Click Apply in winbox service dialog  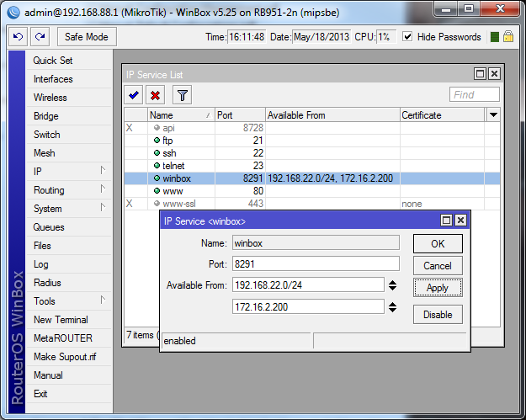(x=438, y=288)
